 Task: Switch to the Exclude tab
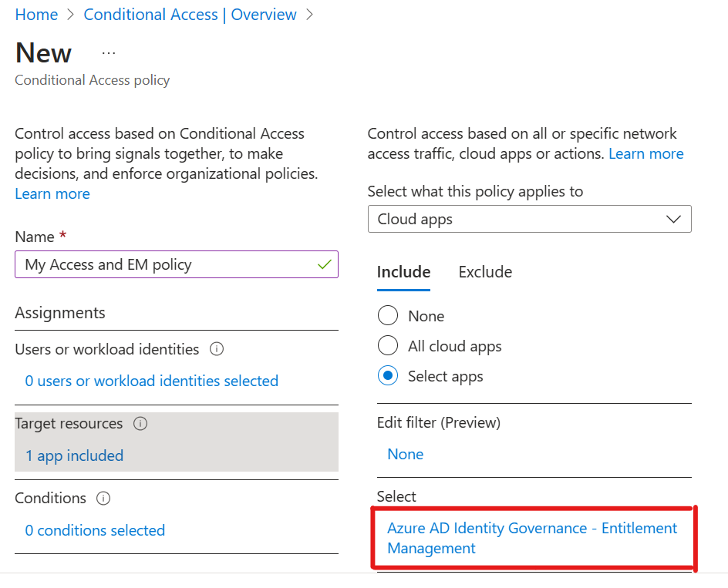pyautogui.click(x=485, y=272)
